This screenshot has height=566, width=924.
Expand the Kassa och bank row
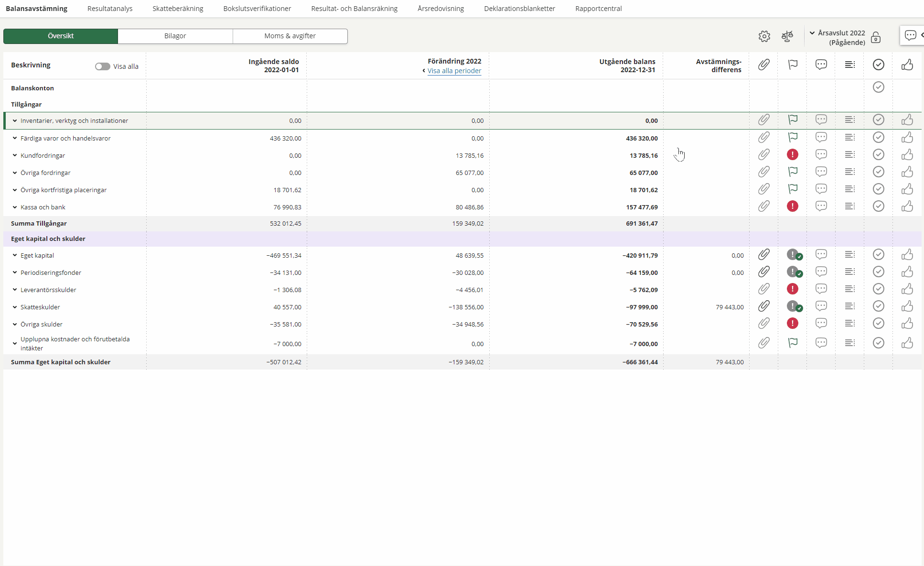click(x=15, y=207)
